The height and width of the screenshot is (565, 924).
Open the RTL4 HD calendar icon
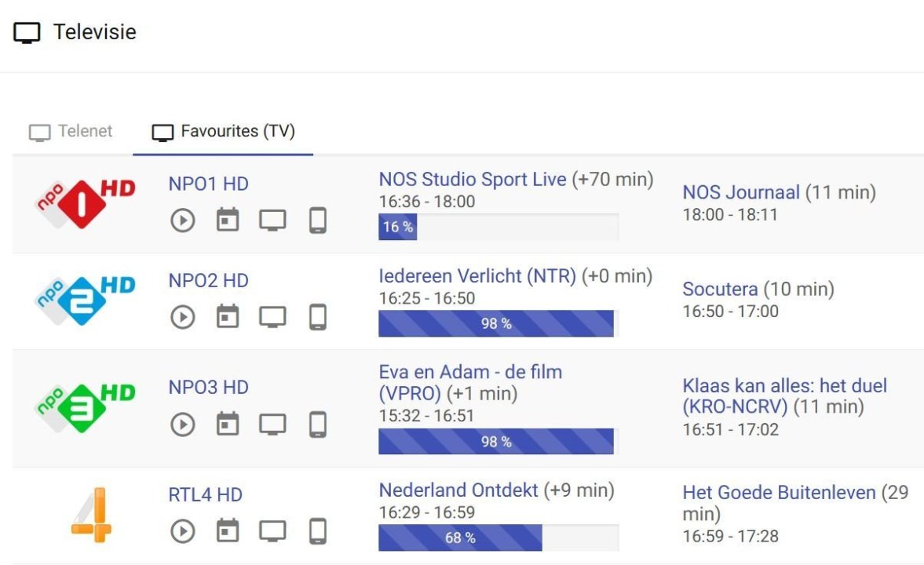point(228,531)
